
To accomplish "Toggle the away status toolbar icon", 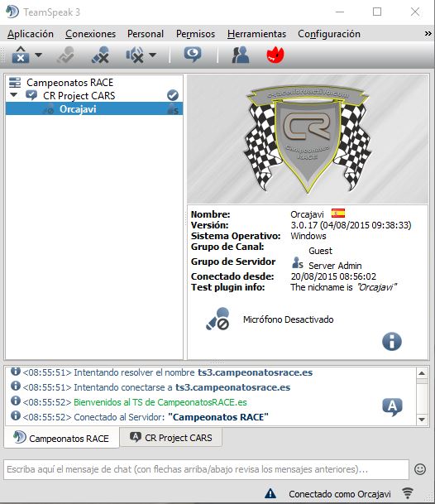I will 66,55.
